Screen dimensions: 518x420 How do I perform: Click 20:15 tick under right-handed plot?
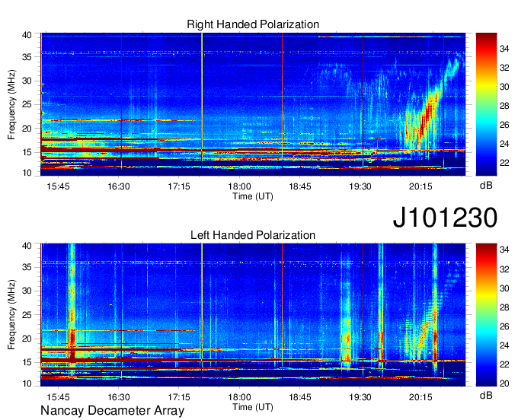420,186
